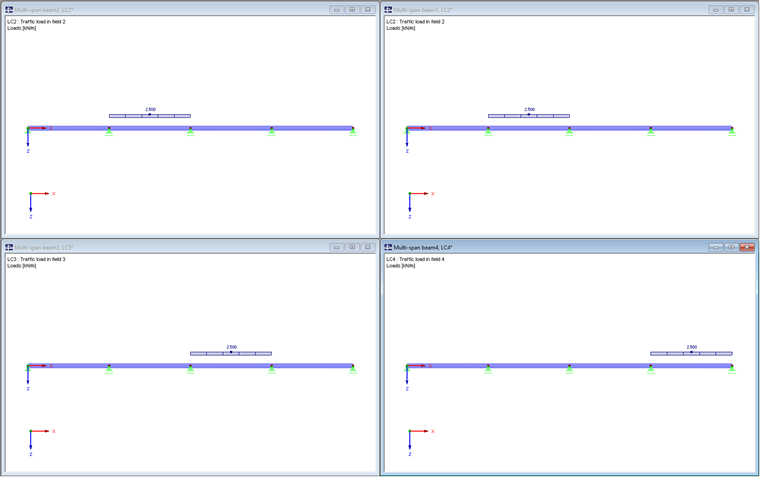Select the rightmost support in beam2 window

tap(353, 132)
